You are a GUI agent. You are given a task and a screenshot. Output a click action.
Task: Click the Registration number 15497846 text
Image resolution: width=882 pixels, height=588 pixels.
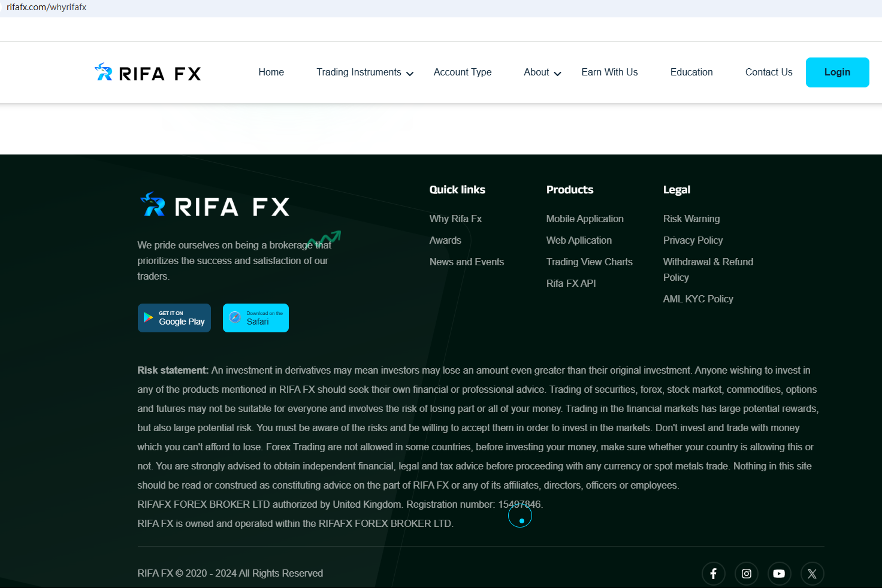(x=475, y=504)
